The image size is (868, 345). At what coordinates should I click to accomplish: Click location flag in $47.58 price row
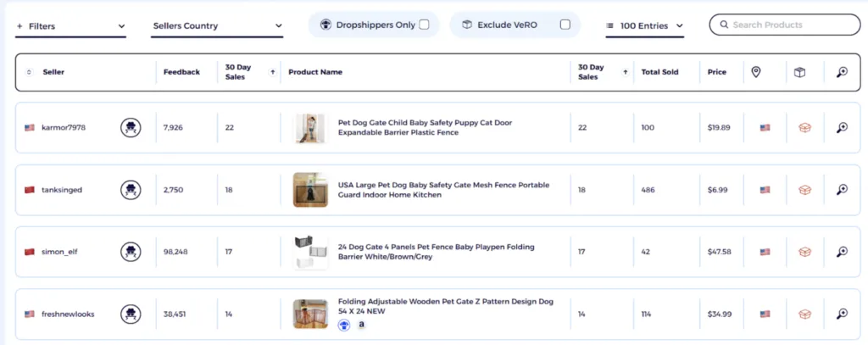[765, 252]
